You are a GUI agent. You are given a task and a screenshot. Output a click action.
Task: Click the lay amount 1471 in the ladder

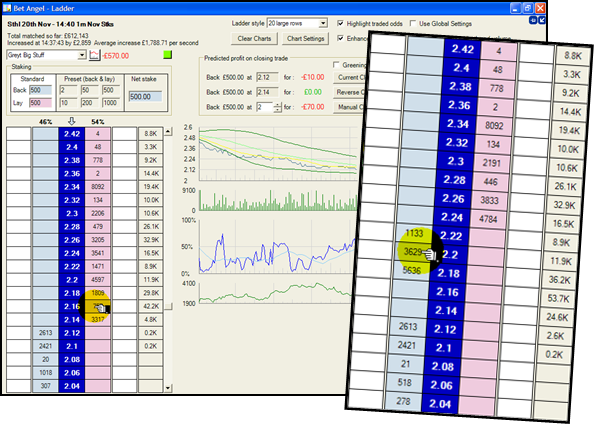click(x=98, y=266)
